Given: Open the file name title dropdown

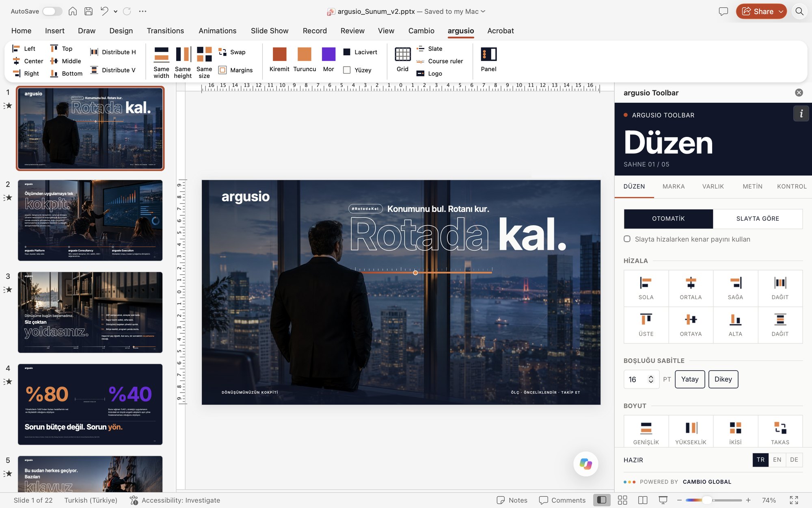Looking at the screenshot, I should 483,11.
